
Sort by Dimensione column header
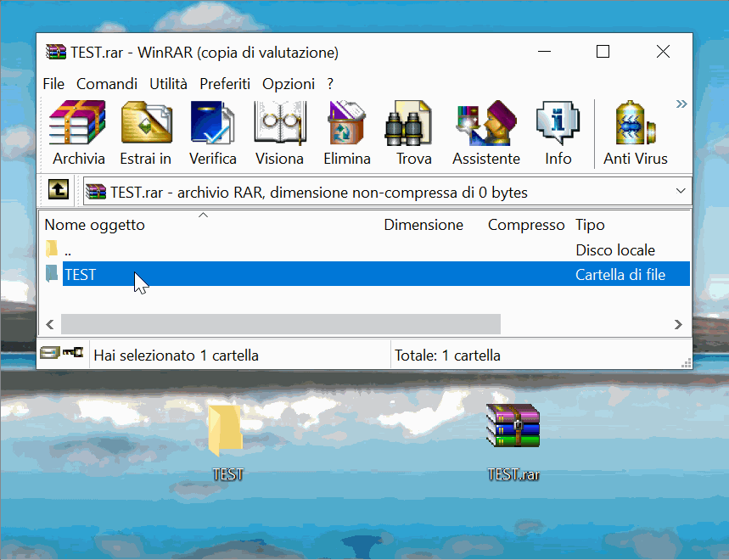point(423,225)
